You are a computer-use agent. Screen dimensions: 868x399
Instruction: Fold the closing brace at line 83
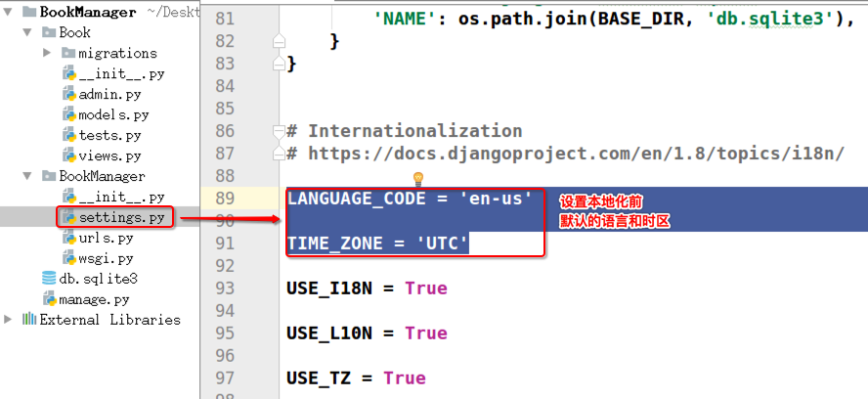279,65
